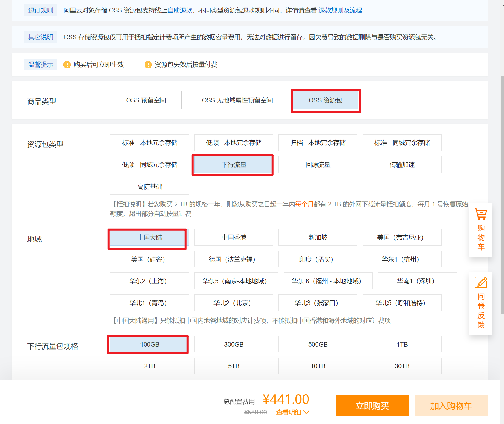Select region 华南1（深圳）
The width and height of the screenshot is (504, 424).
point(417,281)
